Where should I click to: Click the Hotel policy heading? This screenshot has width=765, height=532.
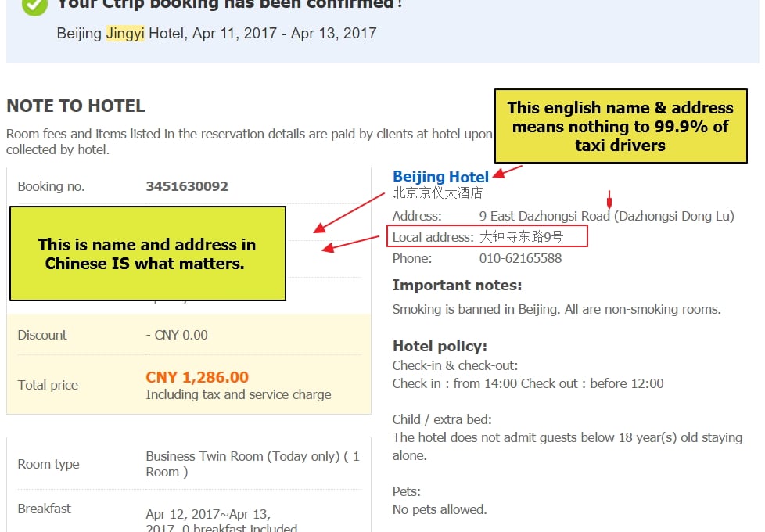point(440,346)
